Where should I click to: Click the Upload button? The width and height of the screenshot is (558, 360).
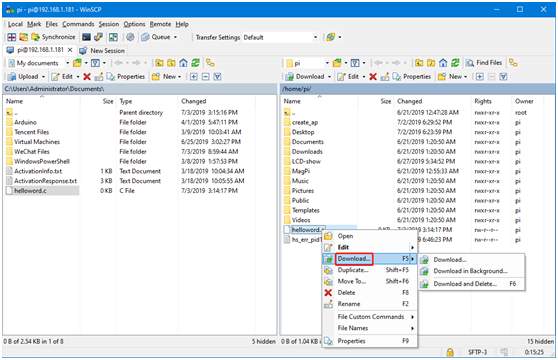[x=27, y=76]
